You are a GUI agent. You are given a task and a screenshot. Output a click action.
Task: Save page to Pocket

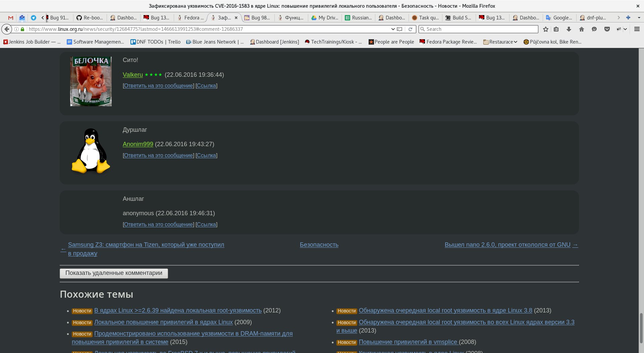tap(607, 29)
